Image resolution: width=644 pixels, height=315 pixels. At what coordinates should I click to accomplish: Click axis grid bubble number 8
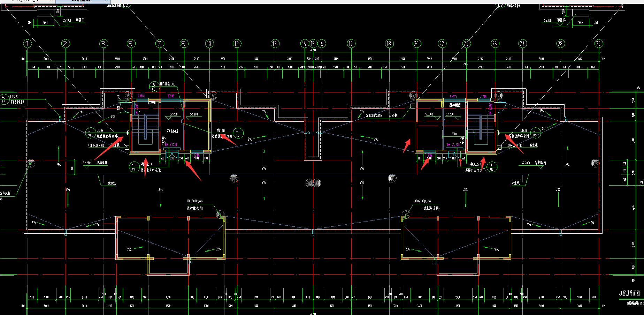[x=184, y=44]
